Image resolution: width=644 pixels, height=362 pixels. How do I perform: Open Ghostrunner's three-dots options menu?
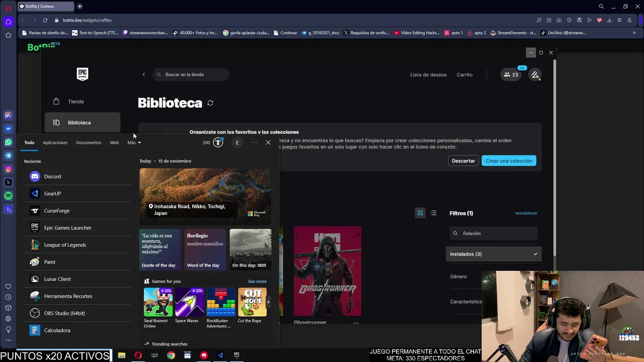356,323
